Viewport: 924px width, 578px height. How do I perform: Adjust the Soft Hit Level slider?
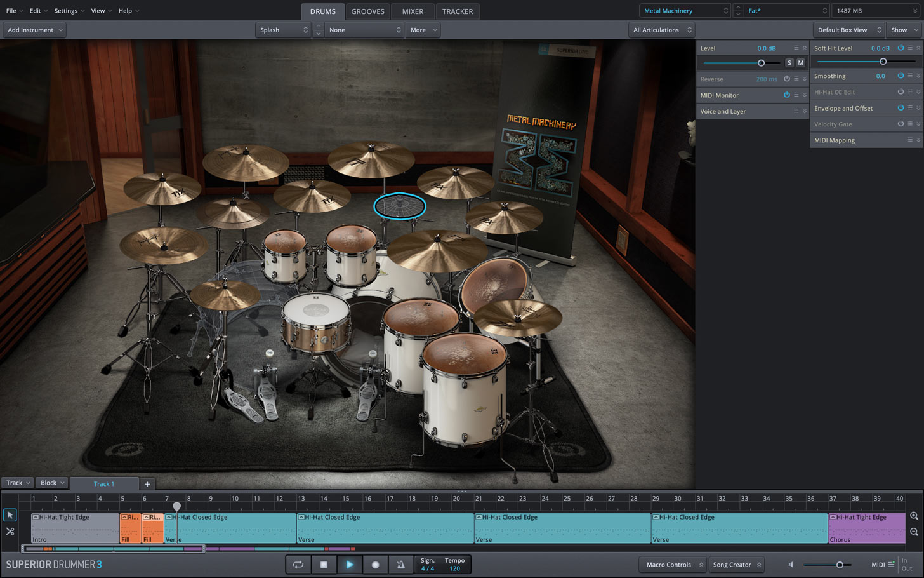[x=883, y=62]
